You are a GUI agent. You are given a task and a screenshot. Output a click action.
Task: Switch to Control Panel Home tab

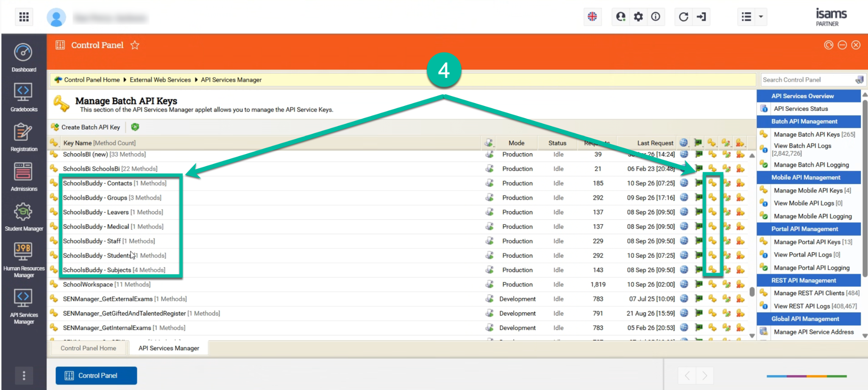pos(88,348)
